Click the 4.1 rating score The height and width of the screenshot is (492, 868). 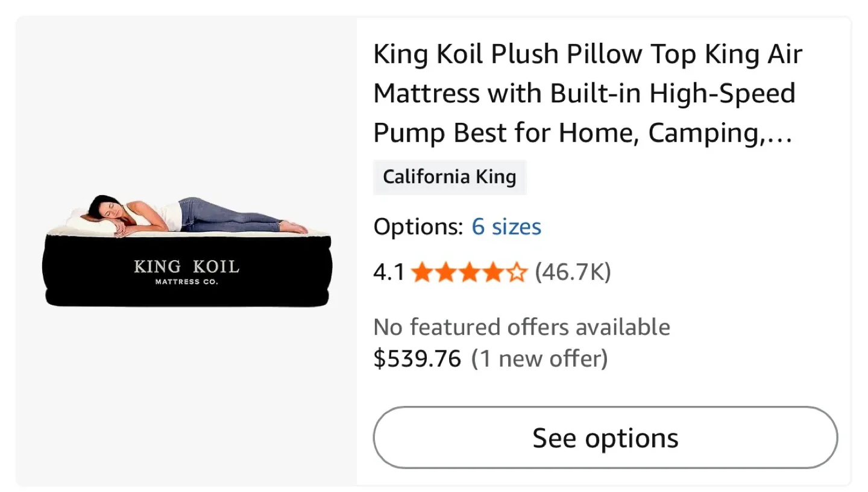(x=389, y=272)
